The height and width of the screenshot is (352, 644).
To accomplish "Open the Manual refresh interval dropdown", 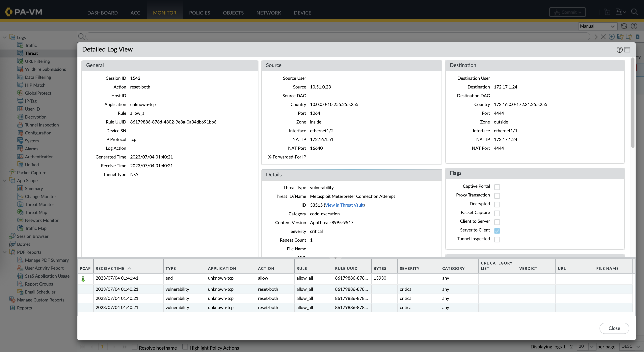I will (x=598, y=26).
